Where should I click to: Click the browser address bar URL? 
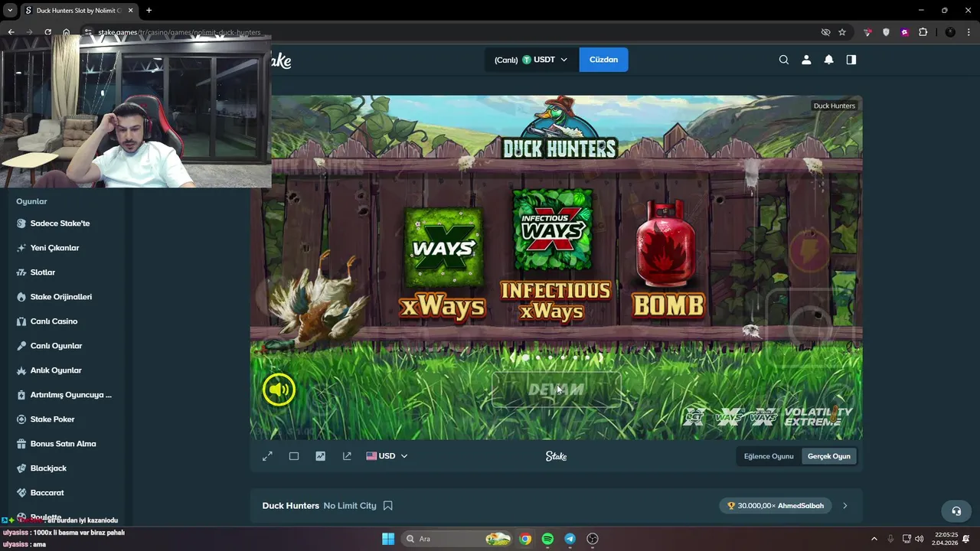coord(179,32)
